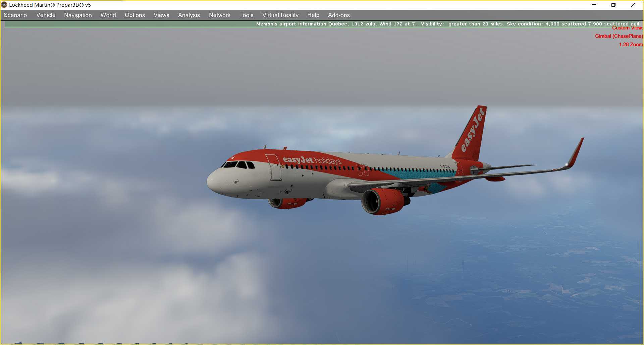Open the Virtual Reality menu

coord(280,15)
